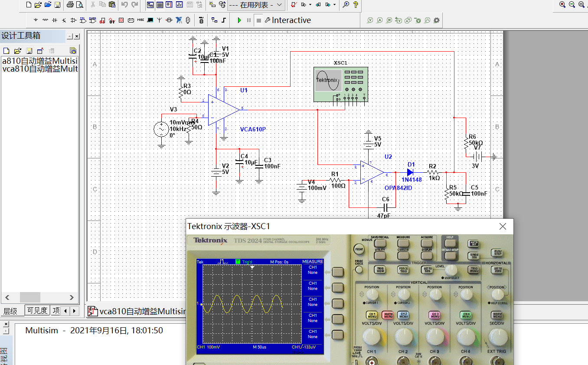Stop the simulation
The width and height of the screenshot is (588, 365).
click(x=259, y=20)
